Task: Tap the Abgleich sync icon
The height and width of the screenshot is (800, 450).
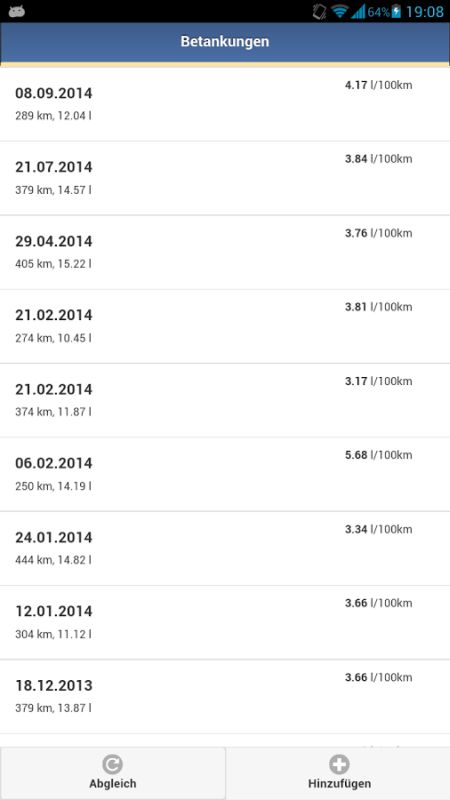Action: (x=112, y=764)
